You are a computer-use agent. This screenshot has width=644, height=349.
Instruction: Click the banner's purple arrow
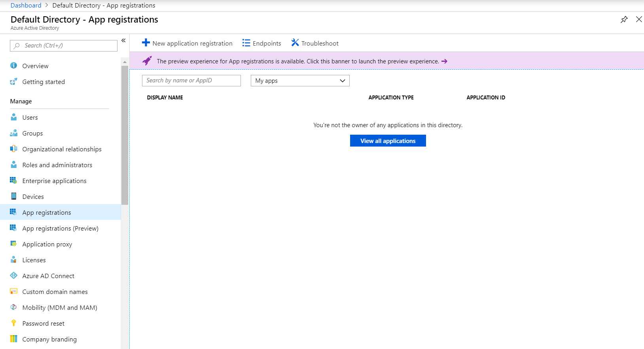pos(444,61)
